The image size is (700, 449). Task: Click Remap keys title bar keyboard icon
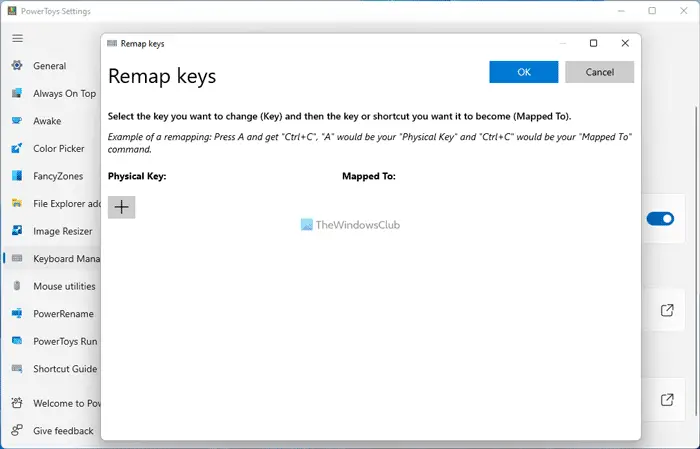112,43
